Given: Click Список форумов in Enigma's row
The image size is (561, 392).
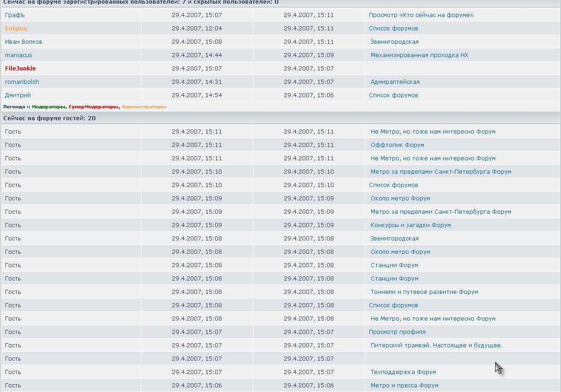Looking at the screenshot, I should (393, 29).
